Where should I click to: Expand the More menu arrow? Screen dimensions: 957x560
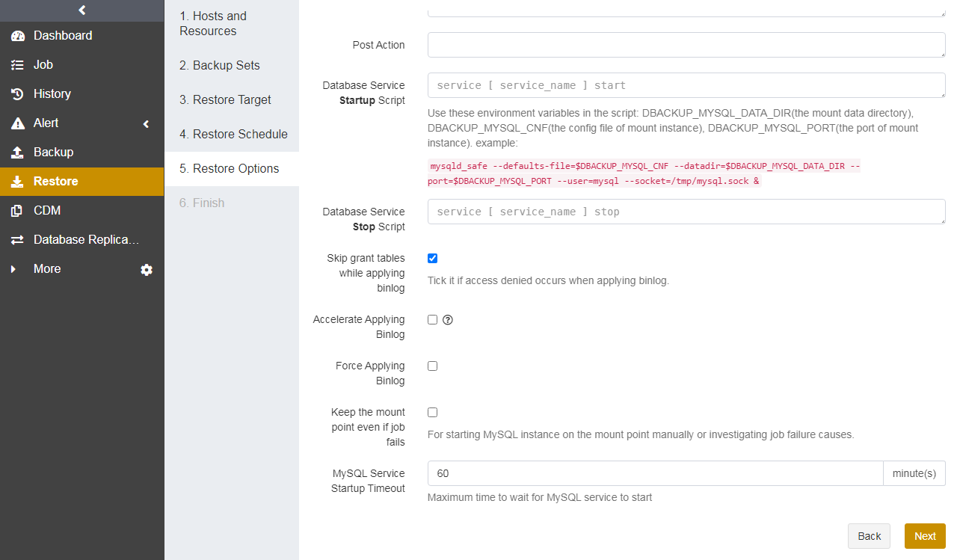pyautogui.click(x=13, y=269)
